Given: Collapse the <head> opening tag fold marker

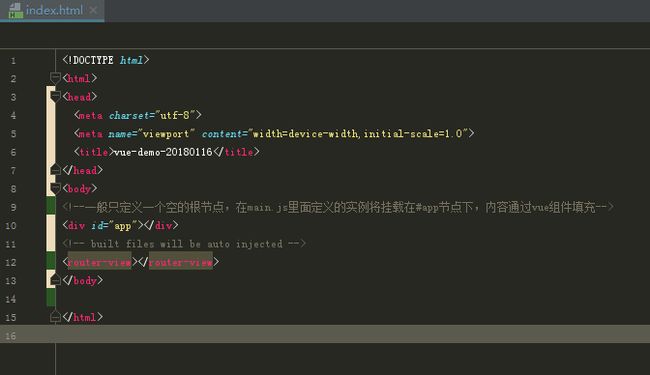Looking at the screenshot, I should pos(55,96).
